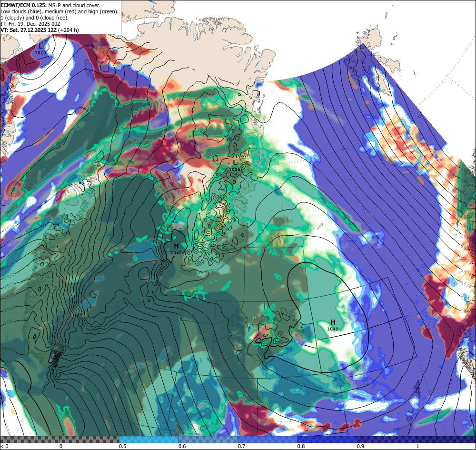Click the 0.8 to 0.9 dark blue colorbar segment

click(327, 440)
